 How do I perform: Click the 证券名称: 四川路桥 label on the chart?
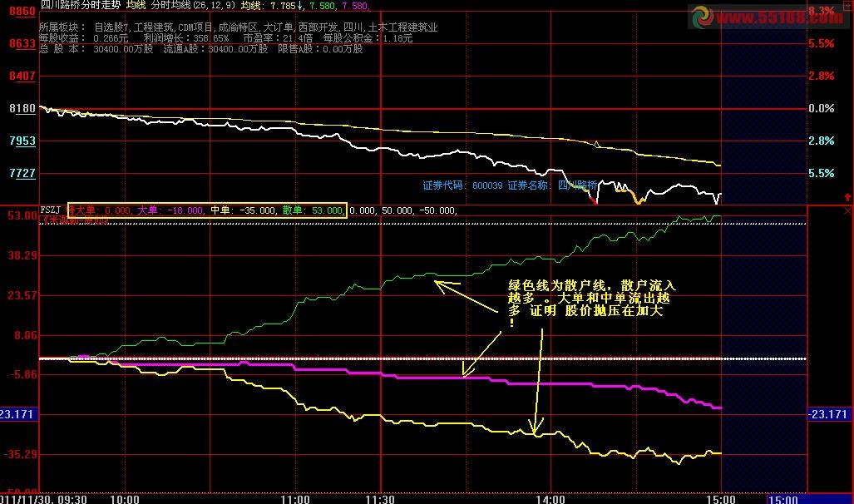(x=552, y=185)
